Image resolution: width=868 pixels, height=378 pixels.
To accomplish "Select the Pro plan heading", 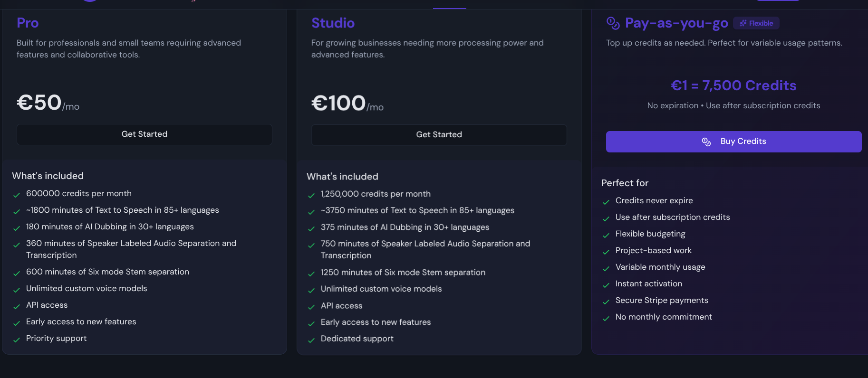I will tap(28, 23).
